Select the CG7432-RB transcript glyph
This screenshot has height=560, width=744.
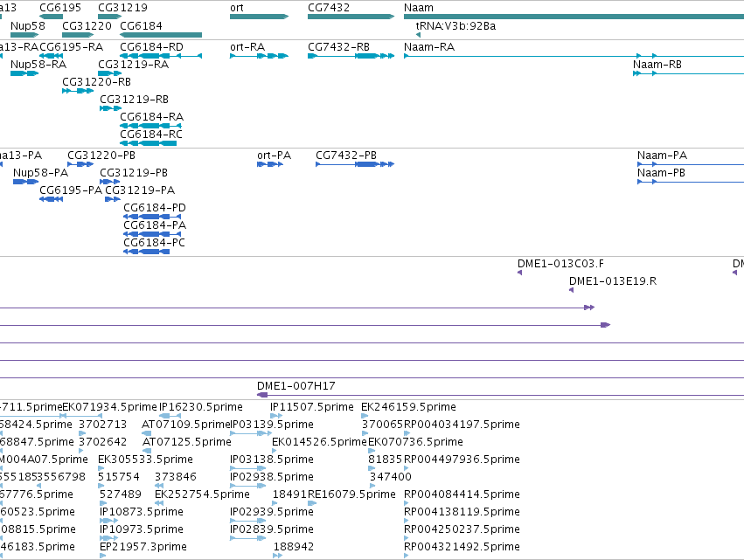[351, 56]
